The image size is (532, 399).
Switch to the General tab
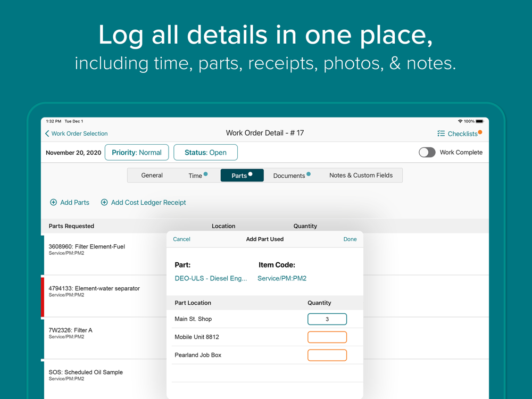pyautogui.click(x=152, y=176)
